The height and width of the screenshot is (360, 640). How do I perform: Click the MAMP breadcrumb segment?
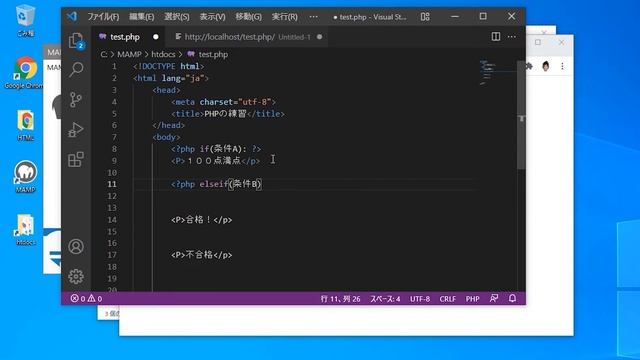129,54
